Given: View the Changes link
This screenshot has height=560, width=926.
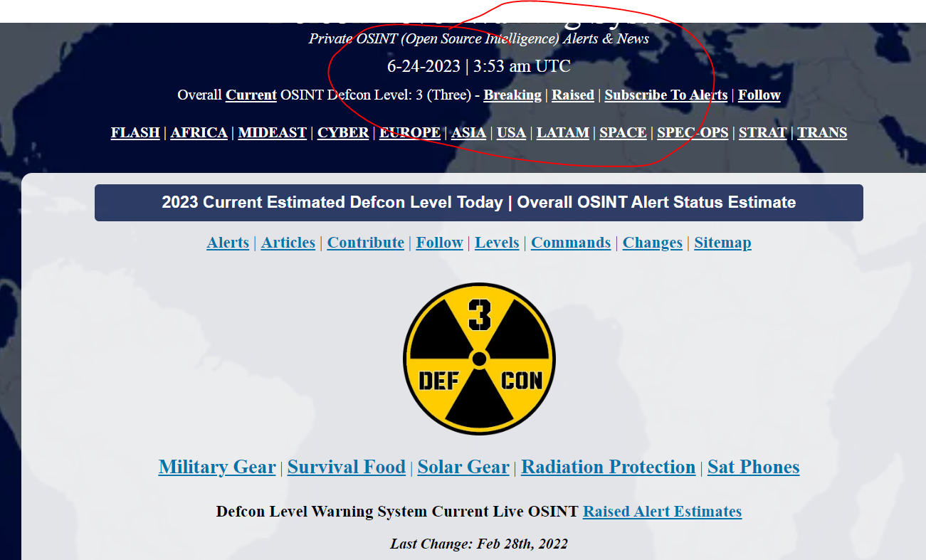Looking at the screenshot, I should click(x=653, y=243).
